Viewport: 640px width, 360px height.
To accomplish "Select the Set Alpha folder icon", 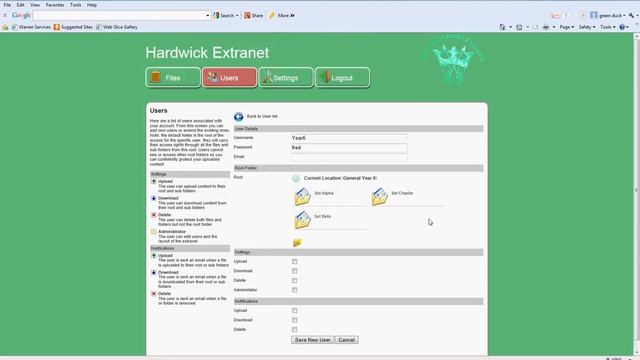I will click(302, 197).
